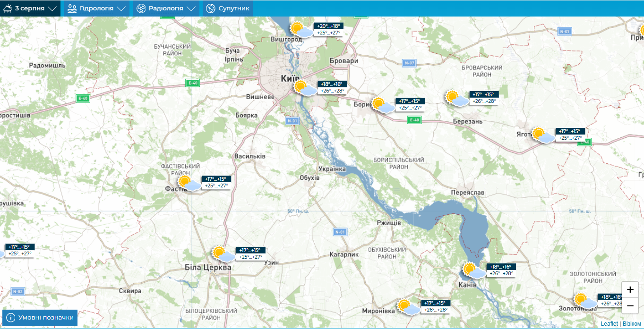Click the Berezan temperature label box
Viewport: 644px width, 329px height.
pyautogui.click(x=484, y=98)
